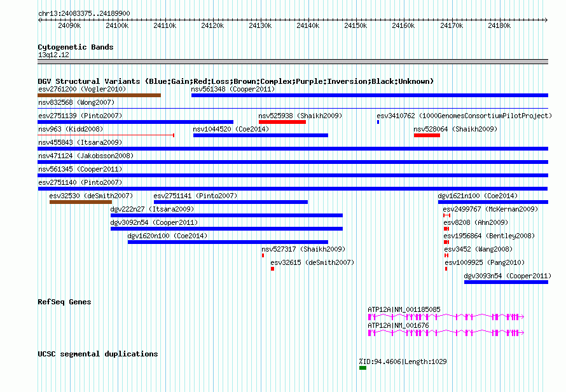Click the Cytogenetic Bands track title

[76, 47]
